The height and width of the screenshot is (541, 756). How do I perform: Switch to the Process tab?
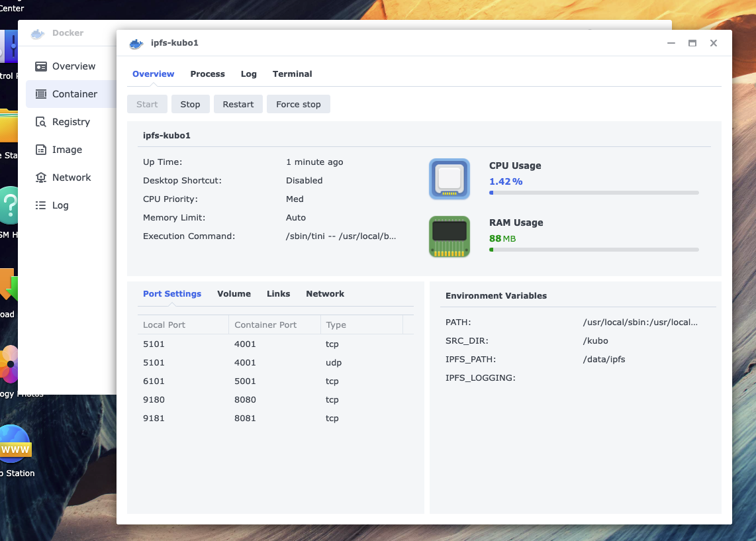pos(207,74)
